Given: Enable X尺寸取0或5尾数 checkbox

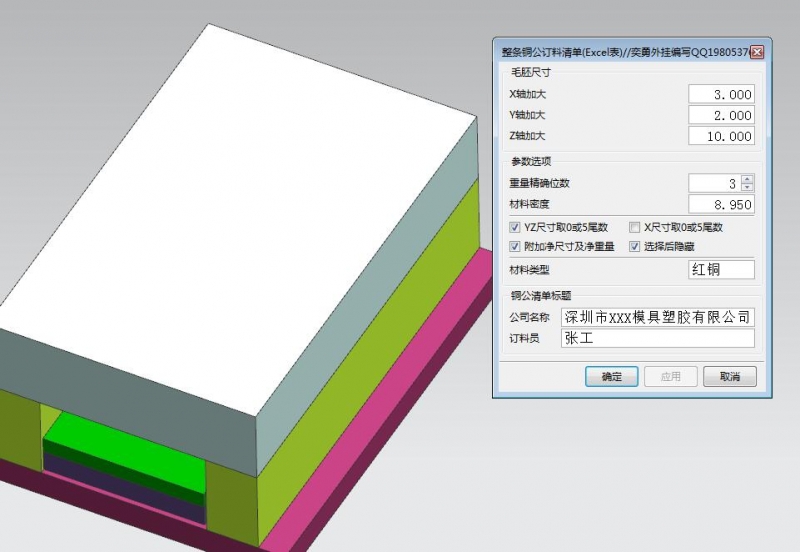Looking at the screenshot, I should click(634, 227).
